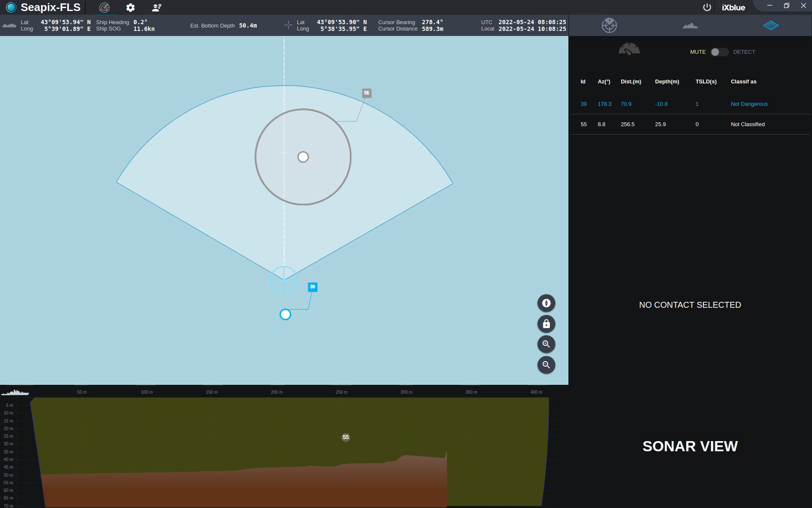Click the NO CONTACT SELECTED text
The width and height of the screenshot is (812, 508).
[x=690, y=305]
